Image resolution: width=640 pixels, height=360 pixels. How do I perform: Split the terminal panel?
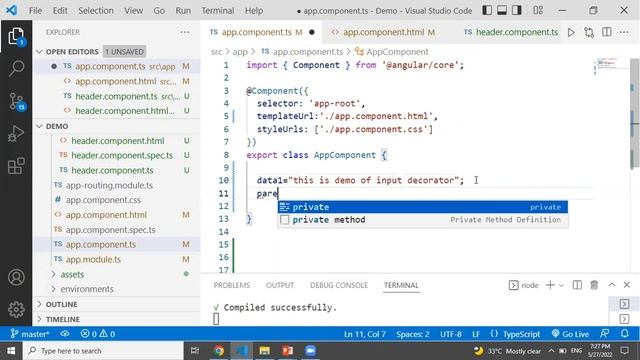pos(577,285)
